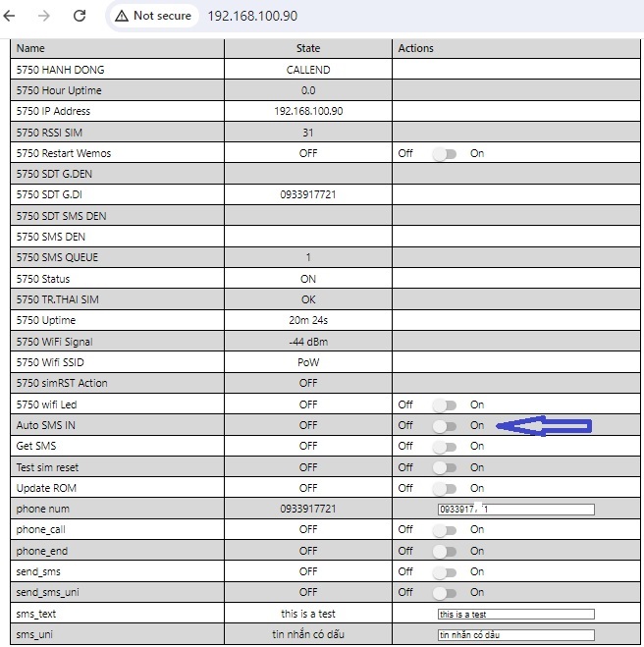644x647 pixels.
Task: Click the Name column header
Action: coord(30,48)
